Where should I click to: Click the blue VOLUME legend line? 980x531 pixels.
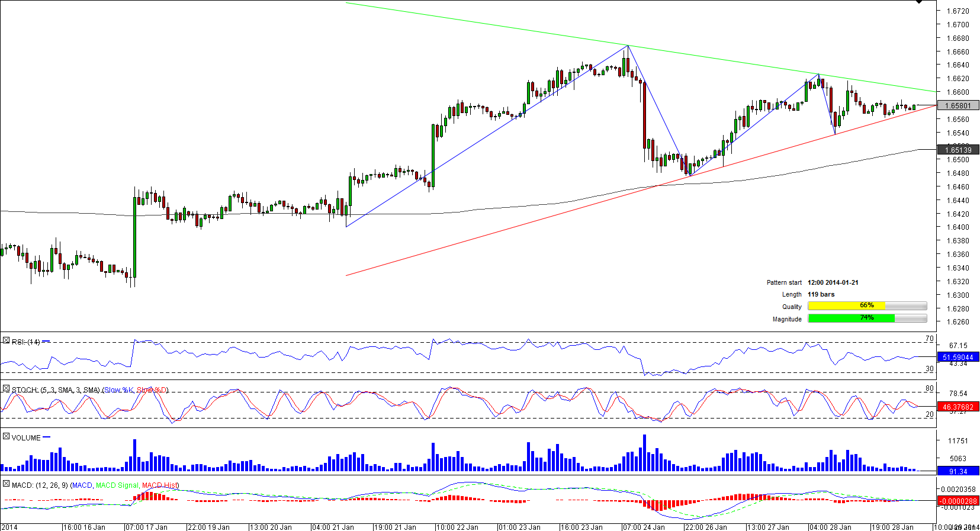point(47,437)
